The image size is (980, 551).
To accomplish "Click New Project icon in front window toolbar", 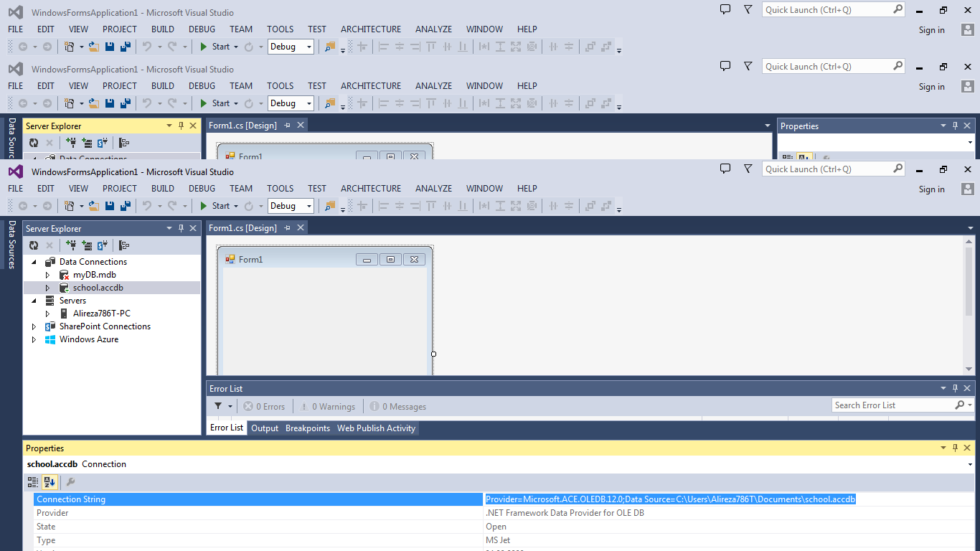I will click(69, 206).
